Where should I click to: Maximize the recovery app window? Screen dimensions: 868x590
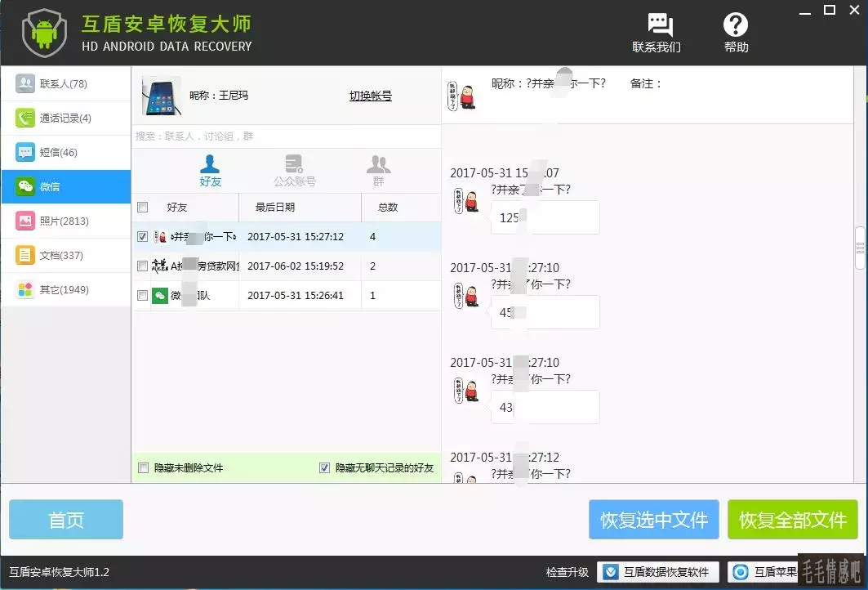click(830, 10)
